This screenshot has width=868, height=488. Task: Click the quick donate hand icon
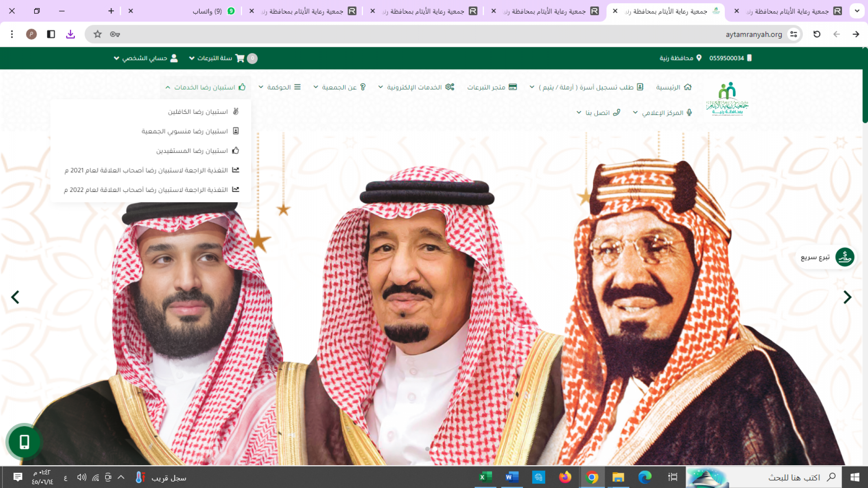pyautogui.click(x=844, y=257)
